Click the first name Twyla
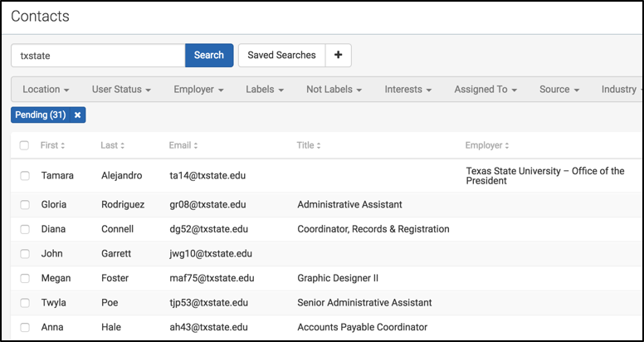Viewport: 644px width, 342px height. click(53, 303)
